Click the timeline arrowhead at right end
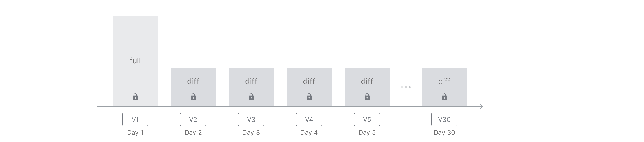The image size is (644, 142). pyautogui.click(x=481, y=107)
